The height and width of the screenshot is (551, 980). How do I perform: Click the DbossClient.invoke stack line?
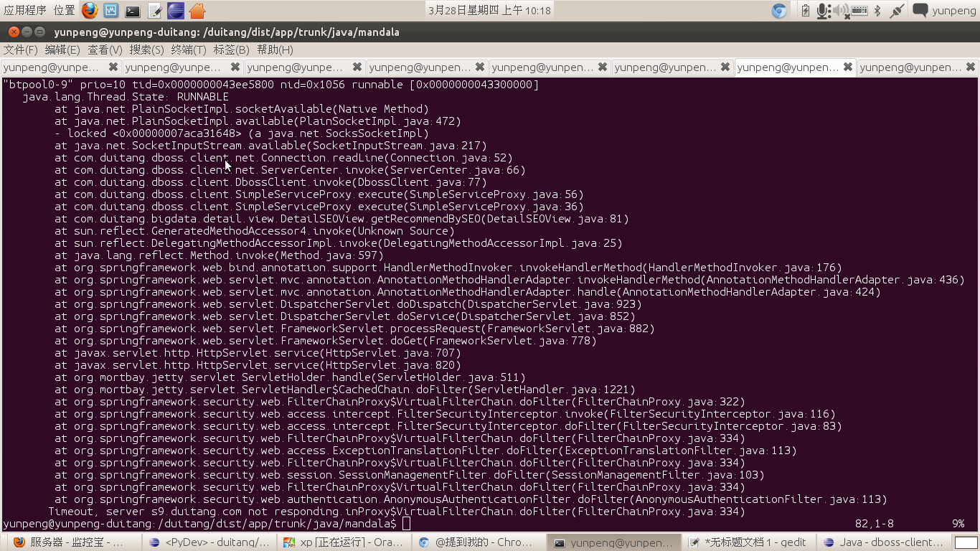pos(270,182)
